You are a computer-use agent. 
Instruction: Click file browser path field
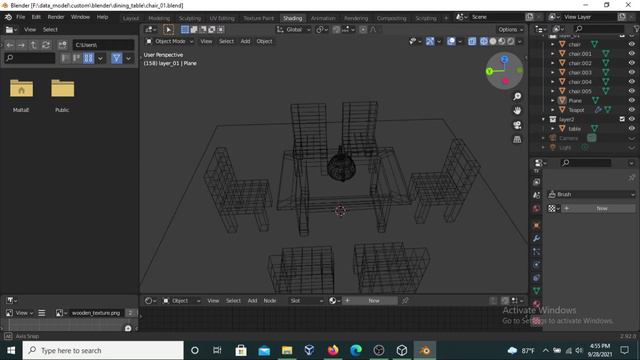[103, 45]
